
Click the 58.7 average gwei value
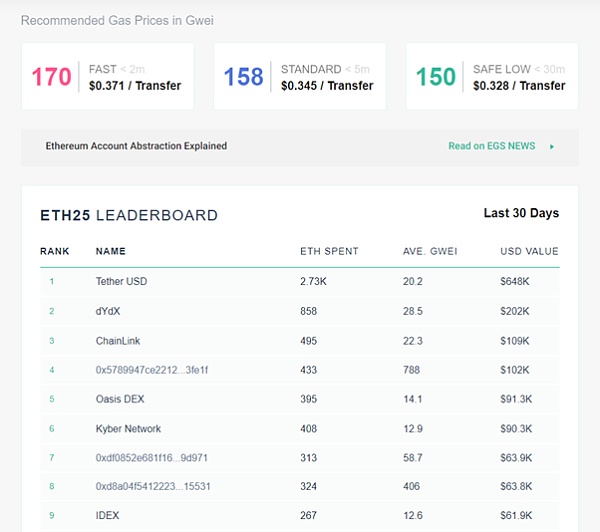(412, 457)
